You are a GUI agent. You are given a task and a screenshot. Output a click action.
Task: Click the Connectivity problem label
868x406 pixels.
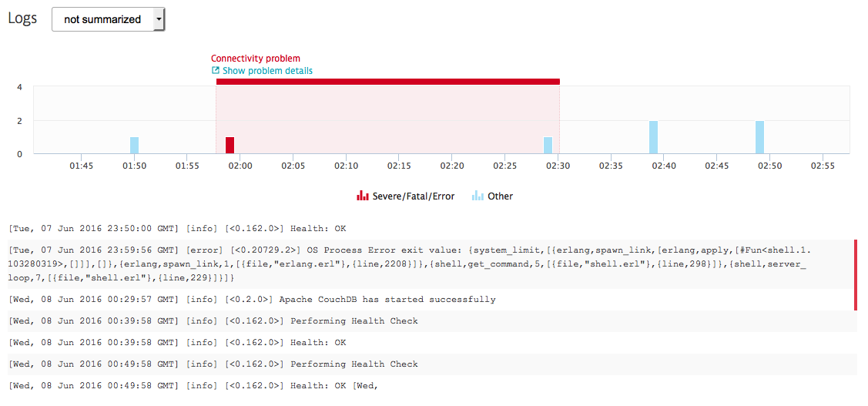[x=256, y=58]
